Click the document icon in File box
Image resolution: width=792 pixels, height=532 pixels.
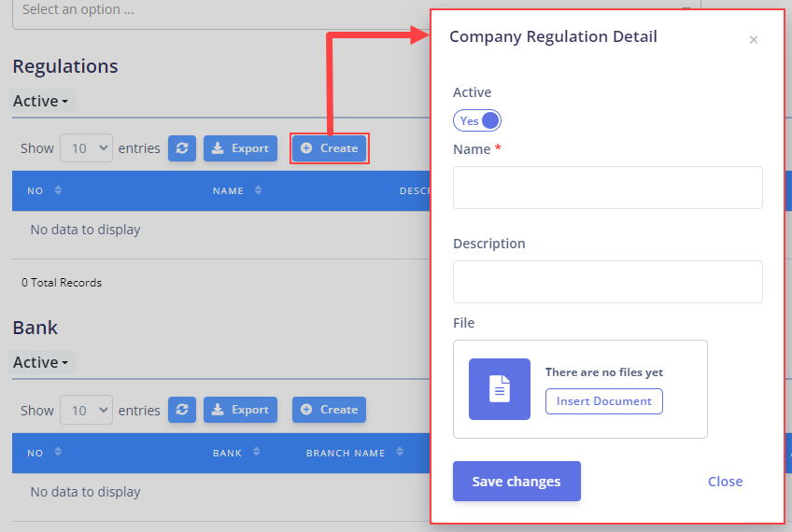pyautogui.click(x=500, y=388)
